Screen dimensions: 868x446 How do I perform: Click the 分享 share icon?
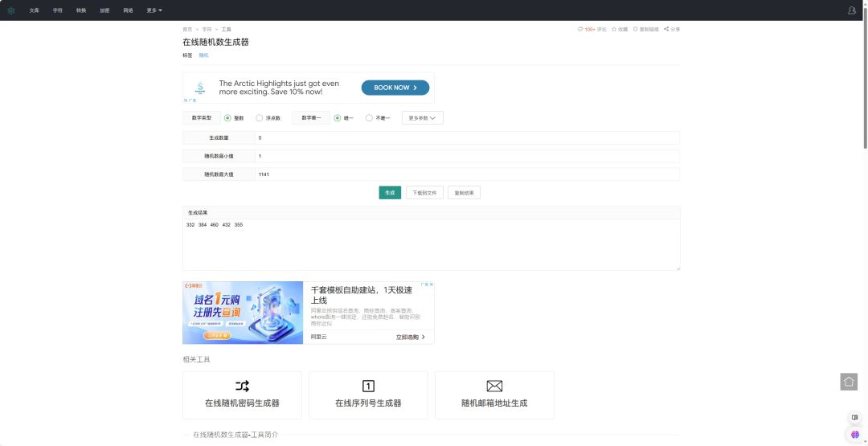(x=672, y=29)
